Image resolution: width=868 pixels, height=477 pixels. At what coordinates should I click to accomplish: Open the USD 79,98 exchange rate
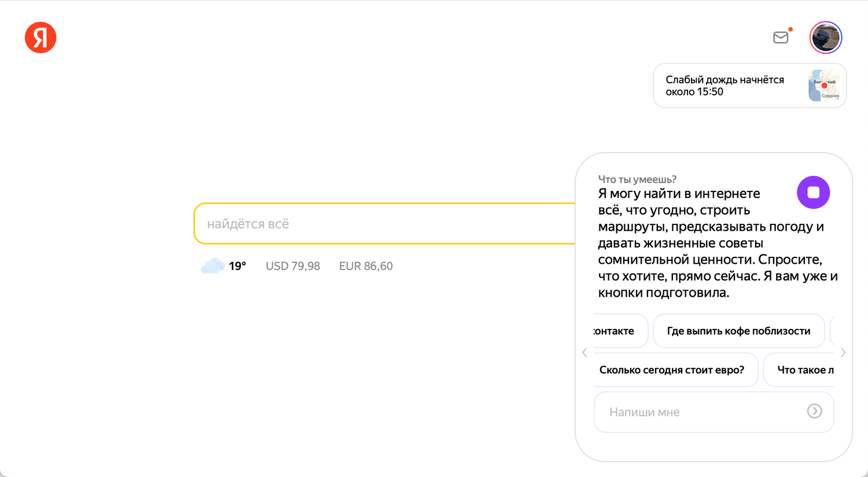tap(292, 266)
